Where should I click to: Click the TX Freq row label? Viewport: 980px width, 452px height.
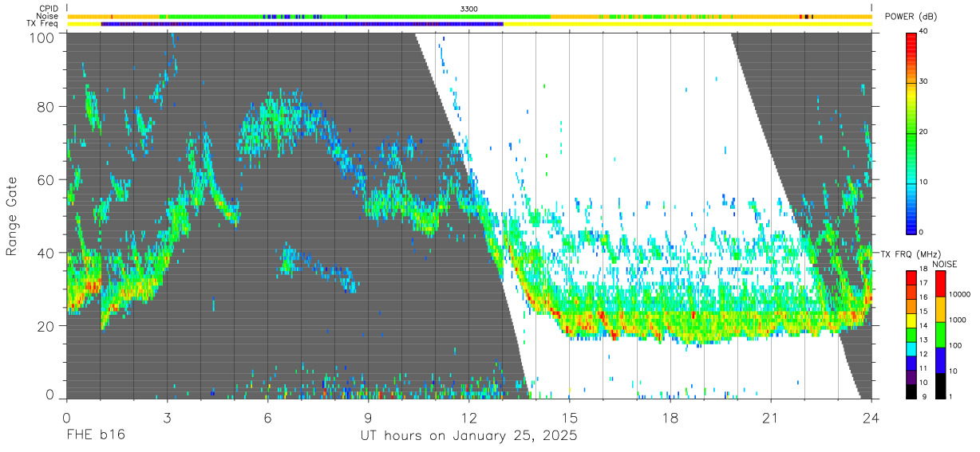pyautogui.click(x=43, y=24)
